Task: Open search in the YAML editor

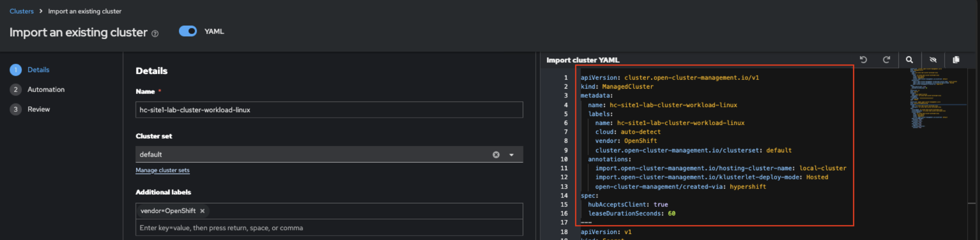Action: click(909, 60)
